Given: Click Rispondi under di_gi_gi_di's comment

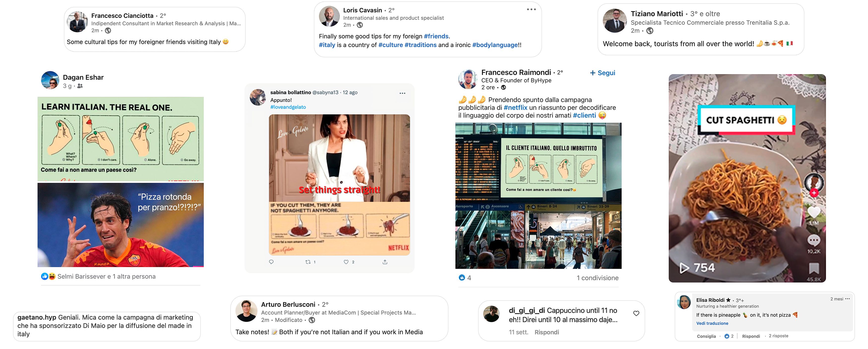Looking at the screenshot, I should click(x=547, y=332).
